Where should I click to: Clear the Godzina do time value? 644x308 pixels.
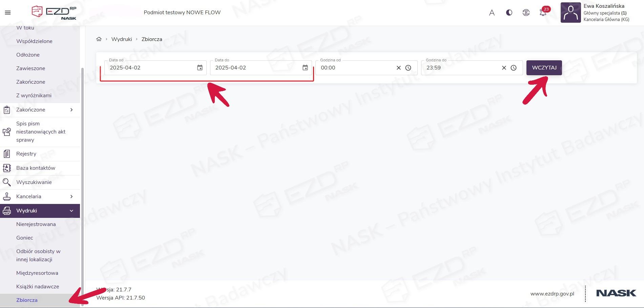(x=504, y=68)
